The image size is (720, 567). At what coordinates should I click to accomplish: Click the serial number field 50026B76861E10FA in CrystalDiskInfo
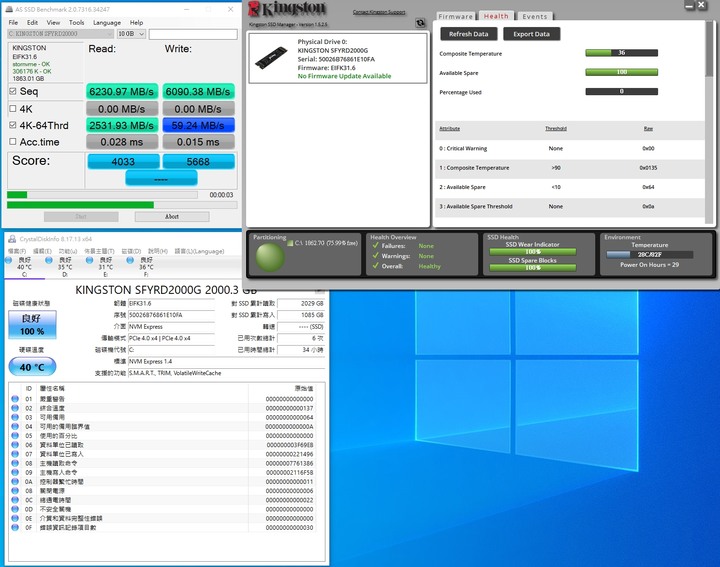(x=171, y=315)
